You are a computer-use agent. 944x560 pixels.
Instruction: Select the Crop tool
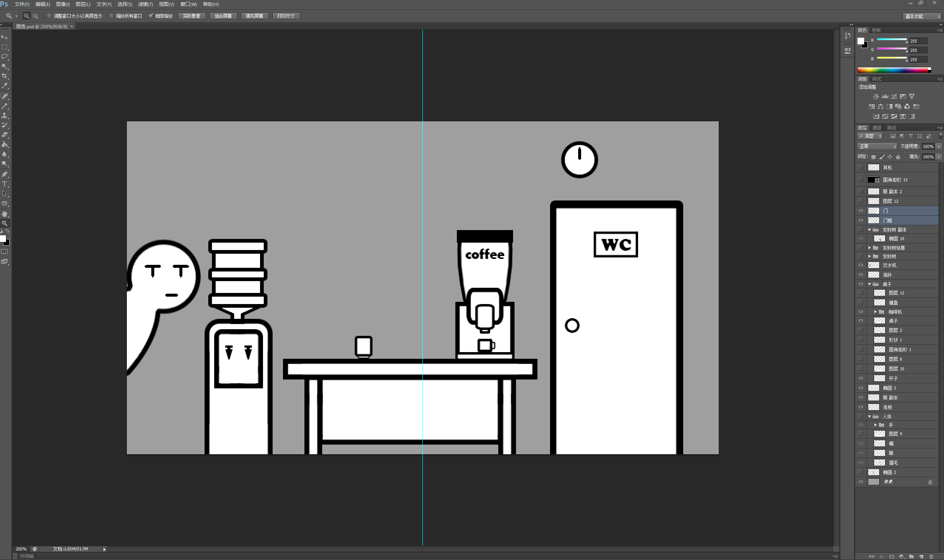(5, 76)
